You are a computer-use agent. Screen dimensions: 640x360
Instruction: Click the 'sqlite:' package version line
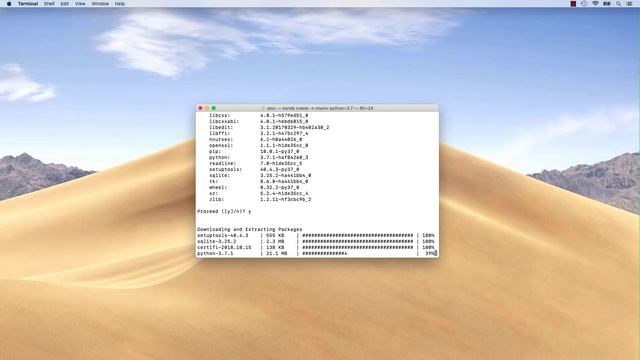point(260,176)
